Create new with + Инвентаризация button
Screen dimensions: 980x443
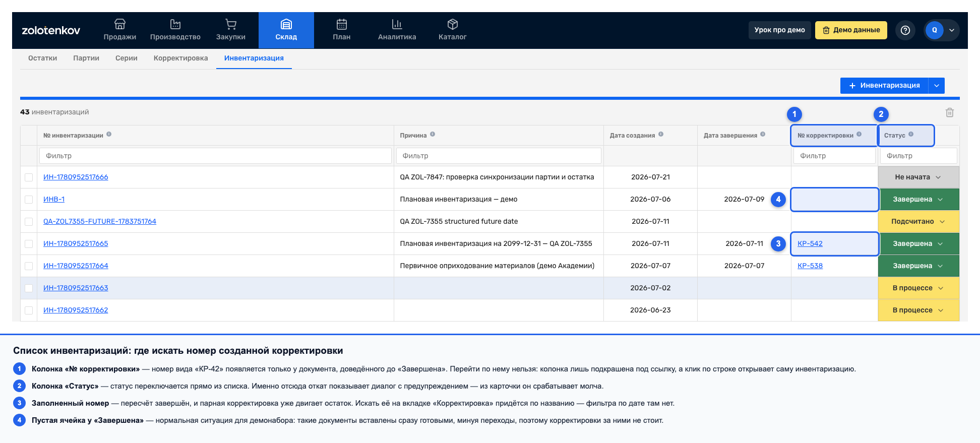pyautogui.click(x=885, y=86)
